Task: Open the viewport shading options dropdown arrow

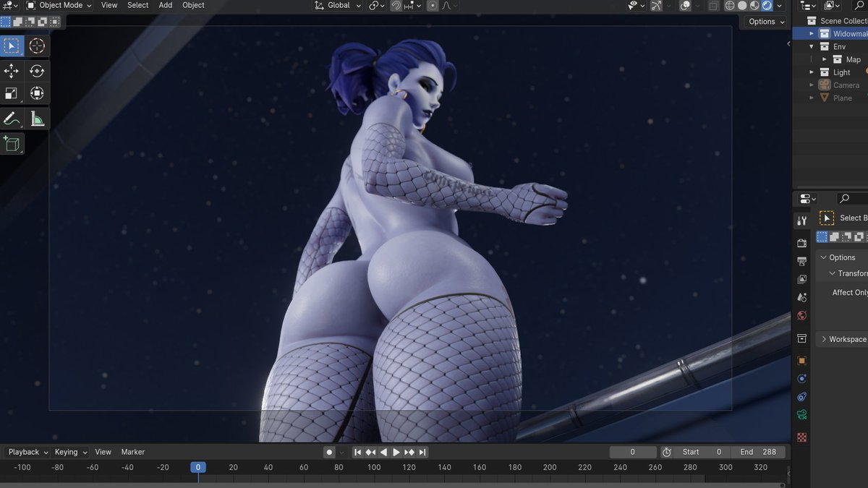Action: coord(779,5)
